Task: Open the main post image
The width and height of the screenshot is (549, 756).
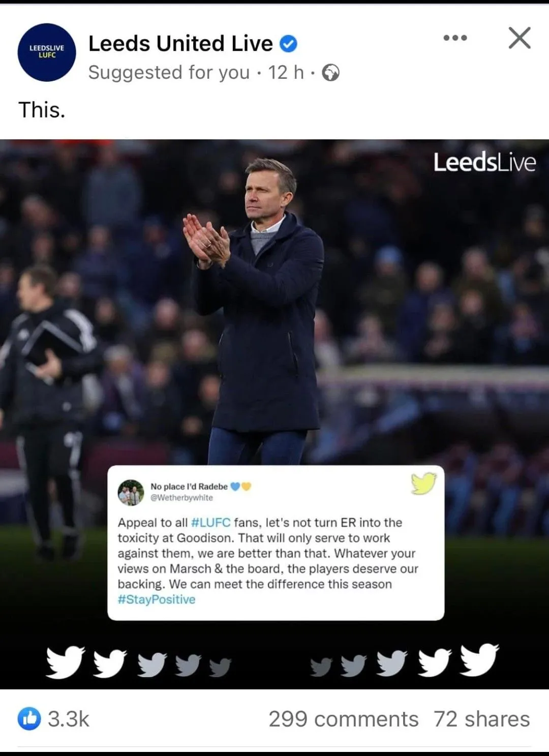Action: (274, 414)
